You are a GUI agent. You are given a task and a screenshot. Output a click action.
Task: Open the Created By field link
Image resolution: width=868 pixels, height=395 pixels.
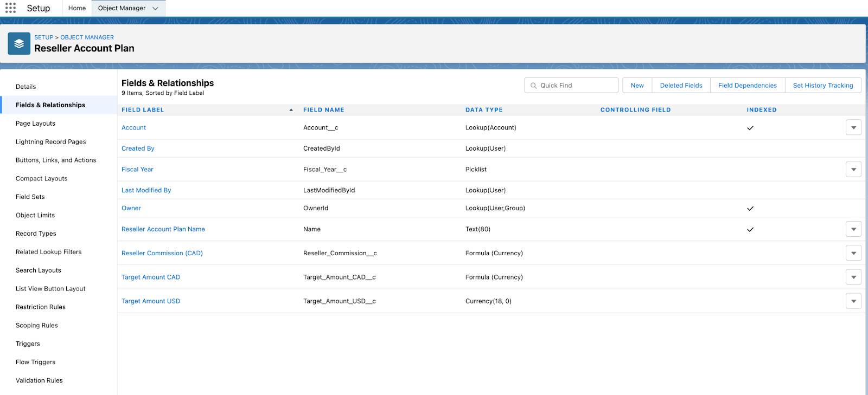coord(138,148)
